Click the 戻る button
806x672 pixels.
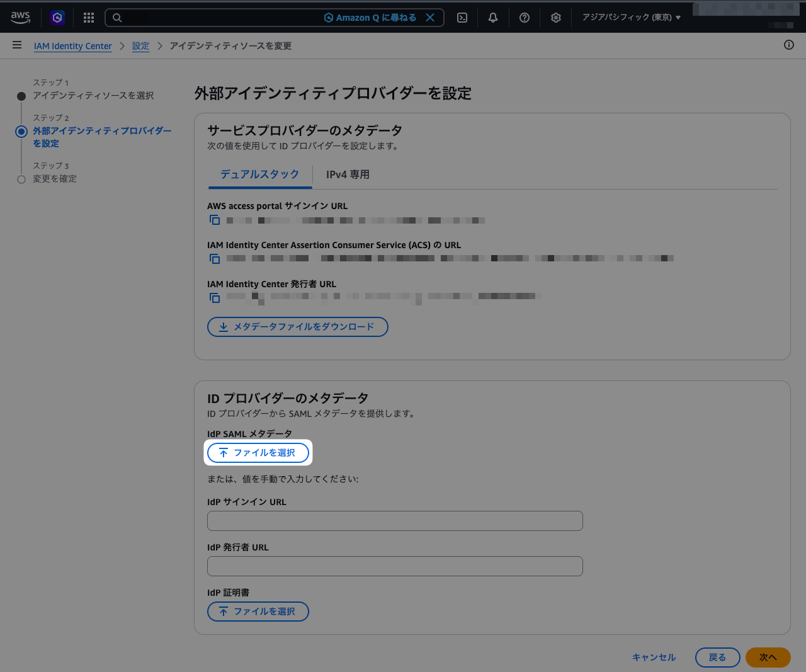click(x=718, y=658)
